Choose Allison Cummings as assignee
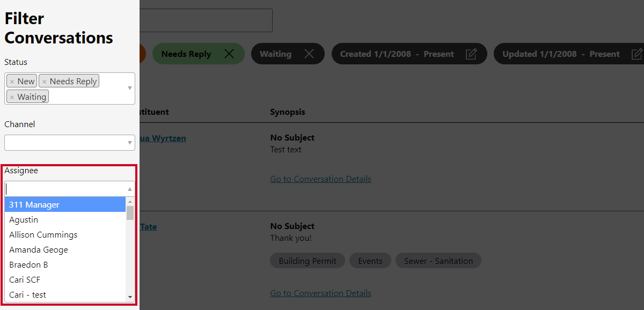This screenshot has width=644, height=310. 65,234
